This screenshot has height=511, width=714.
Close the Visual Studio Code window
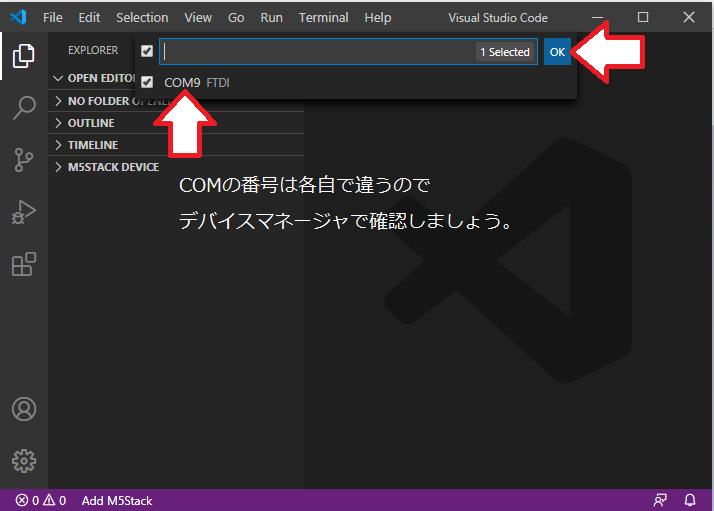[689, 17]
